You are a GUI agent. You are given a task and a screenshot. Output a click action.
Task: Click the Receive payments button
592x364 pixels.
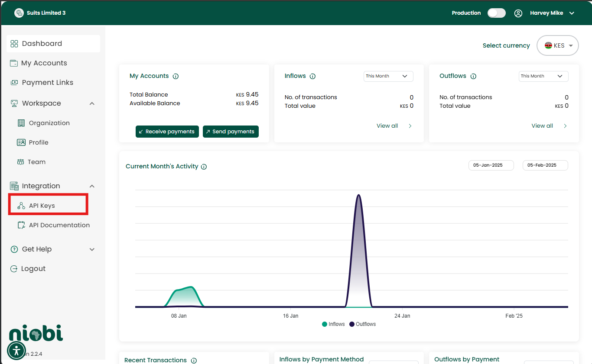coord(167,132)
